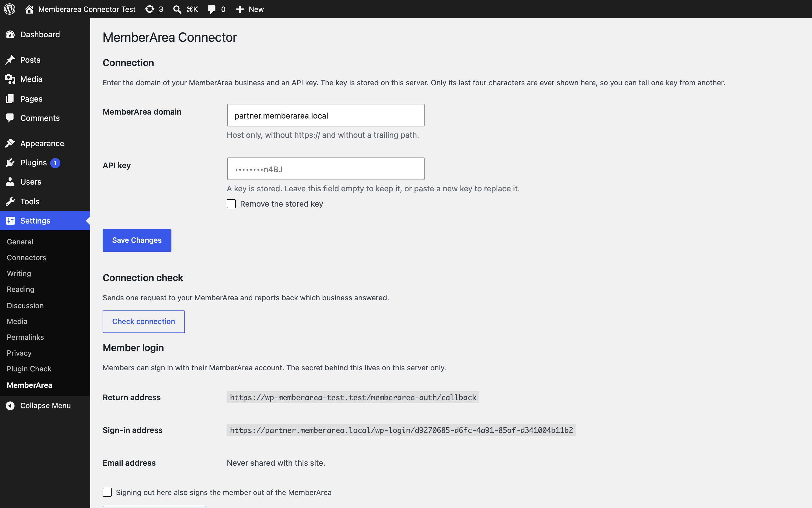Screen dimensions: 812x508
Task: Go to Reading settings submenu
Action: coord(21,289)
